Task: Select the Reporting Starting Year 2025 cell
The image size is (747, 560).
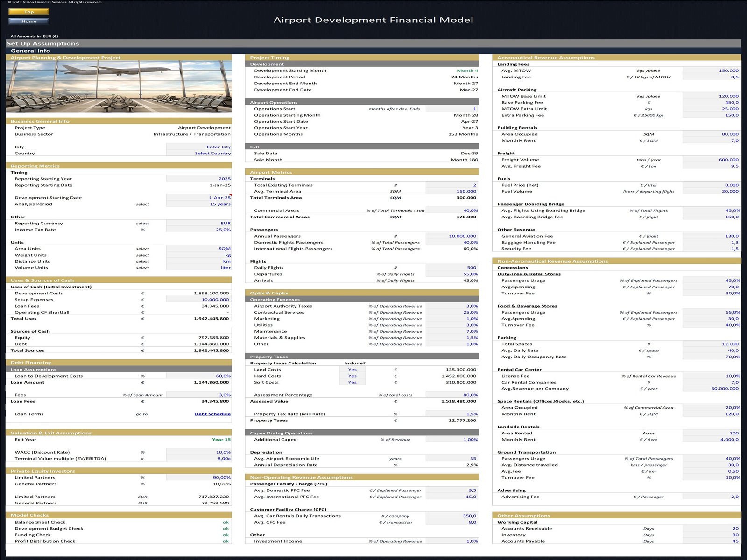Action: (198, 179)
